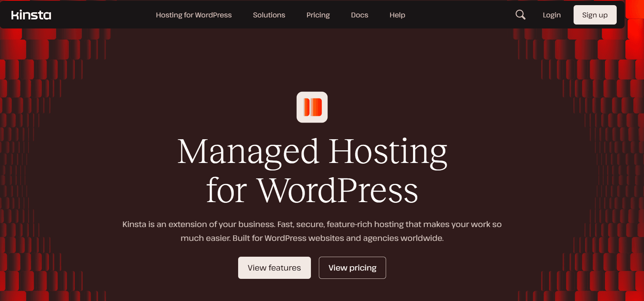Open the Solutions menu

coord(269,15)
